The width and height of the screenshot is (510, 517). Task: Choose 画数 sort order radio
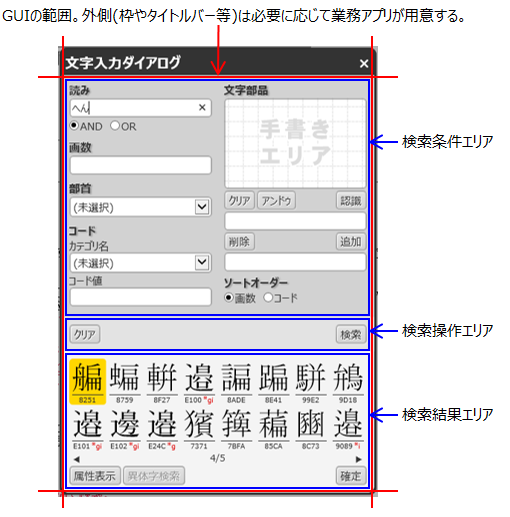pyautogui.click(x=228, y=297)
